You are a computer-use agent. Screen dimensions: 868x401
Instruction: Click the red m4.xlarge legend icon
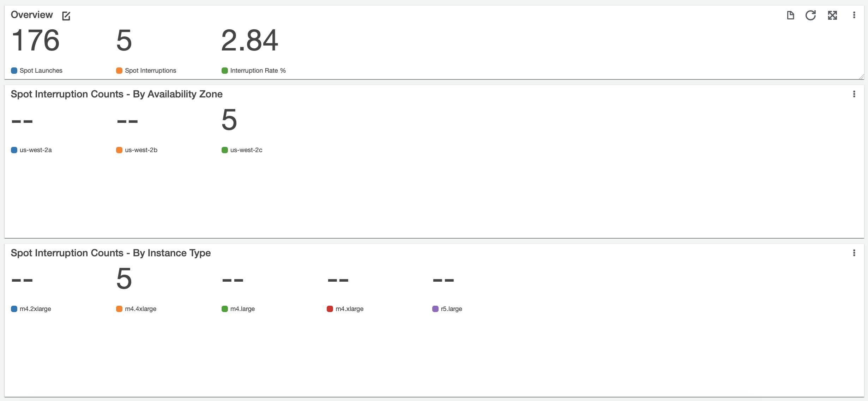pos(330,309)
